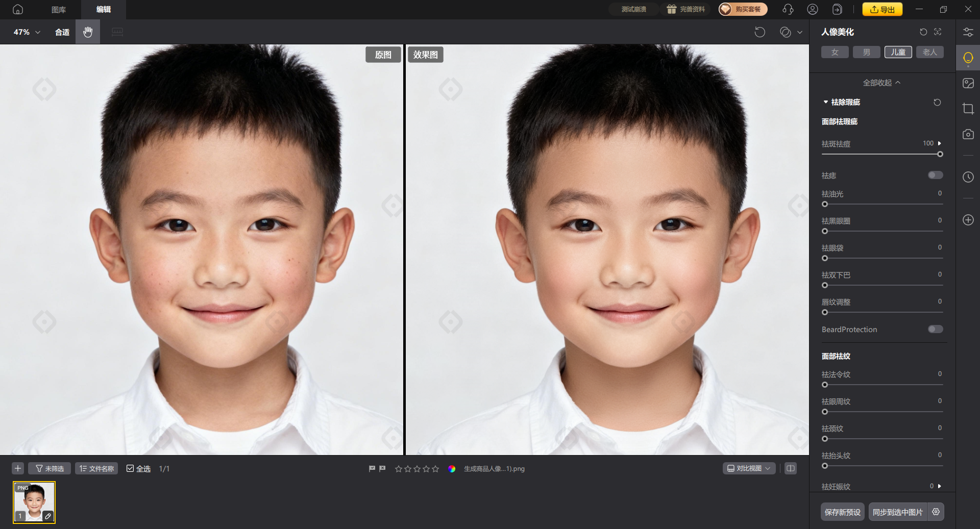Open the crop tool in right sidebar
This screenshot has width=980, height=529.
pos(968,109)
